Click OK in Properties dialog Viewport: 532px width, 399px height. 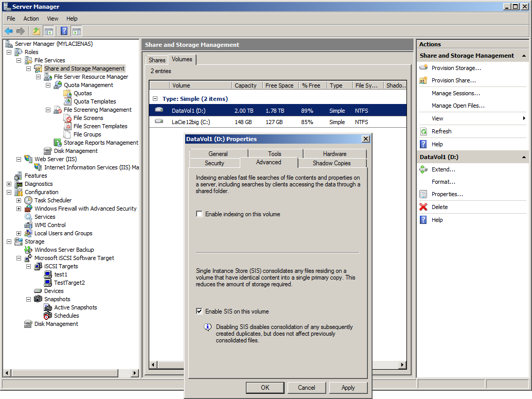(x=265, y=388)
